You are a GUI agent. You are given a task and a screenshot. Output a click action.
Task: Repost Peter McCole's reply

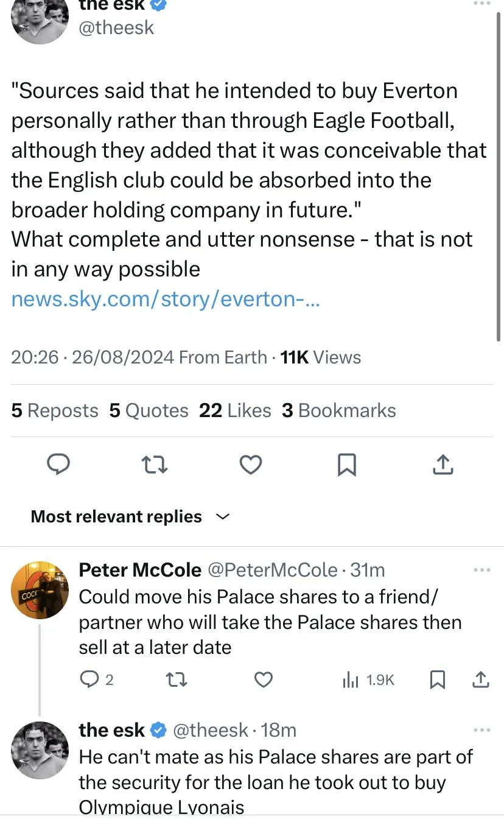pos(176,679)
